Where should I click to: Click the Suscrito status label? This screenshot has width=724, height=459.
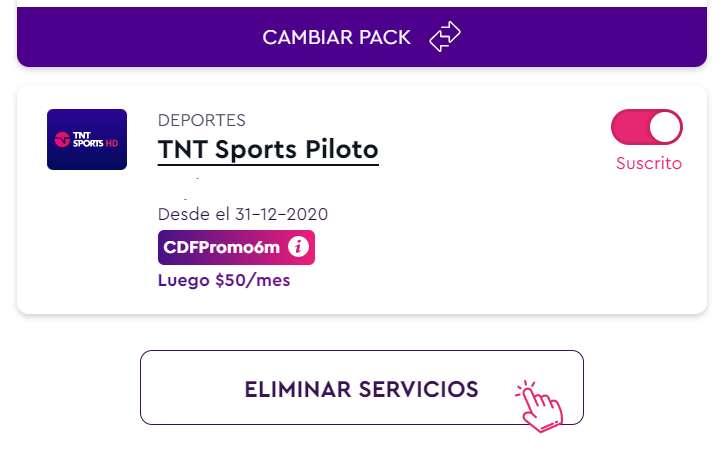point(648,163)
